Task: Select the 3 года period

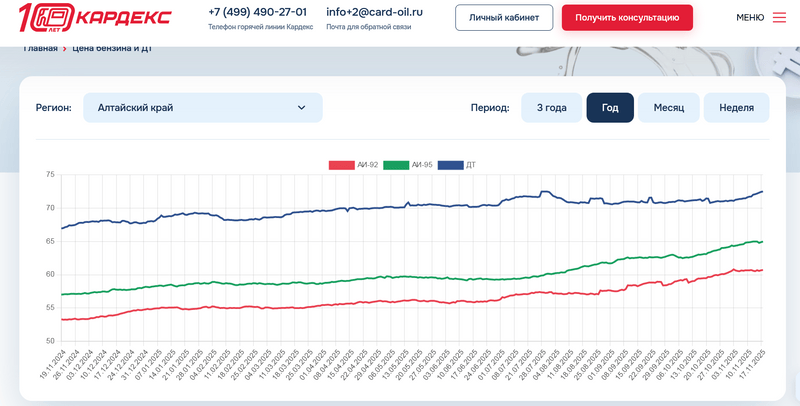Action: (x=551, y=108)
